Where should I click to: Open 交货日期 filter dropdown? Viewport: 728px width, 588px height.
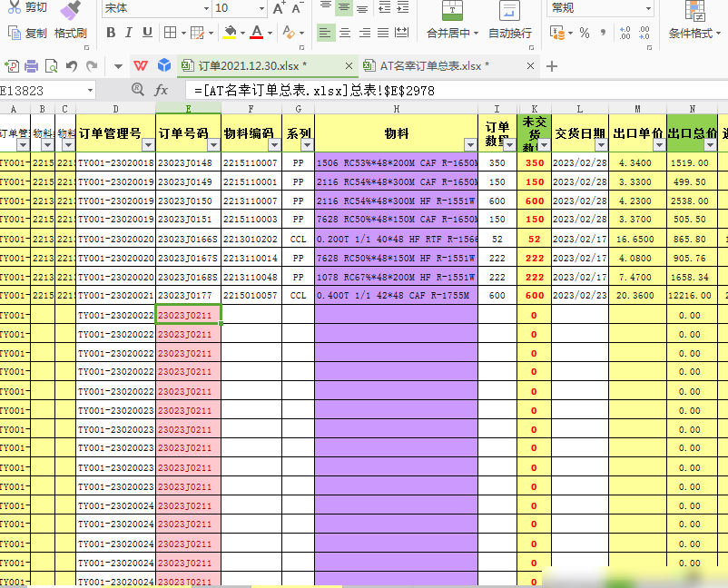(601, 145)
